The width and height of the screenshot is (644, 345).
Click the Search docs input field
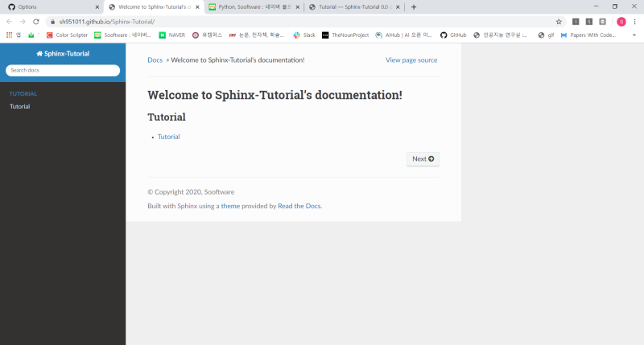coord(63,71)
